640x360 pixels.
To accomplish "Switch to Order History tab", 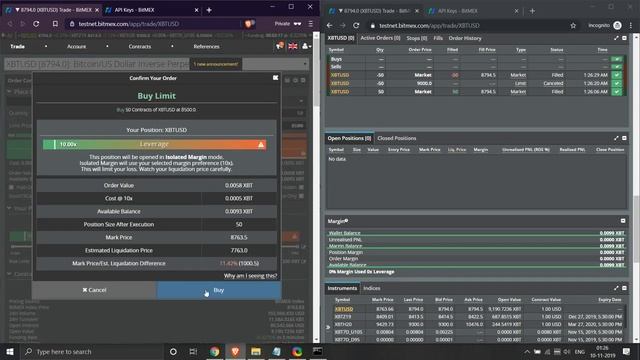I will [x=465, y=38].
